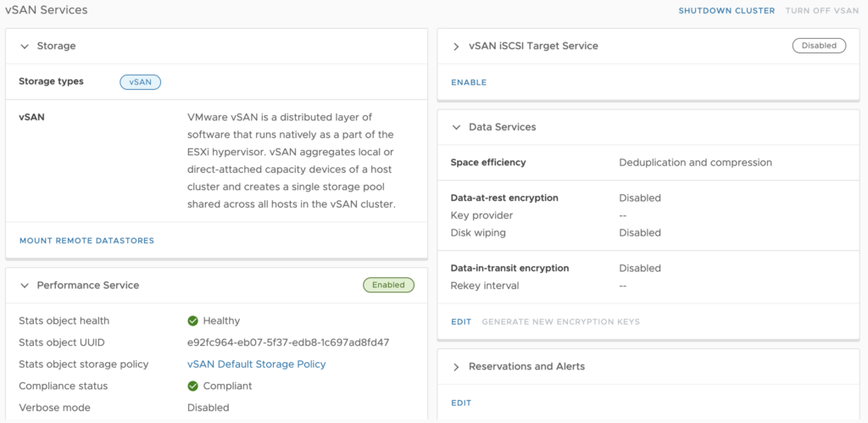868x423 pixels.
Task: Expand the Reservations and Alerts chevron
Action: coord(456,367)
